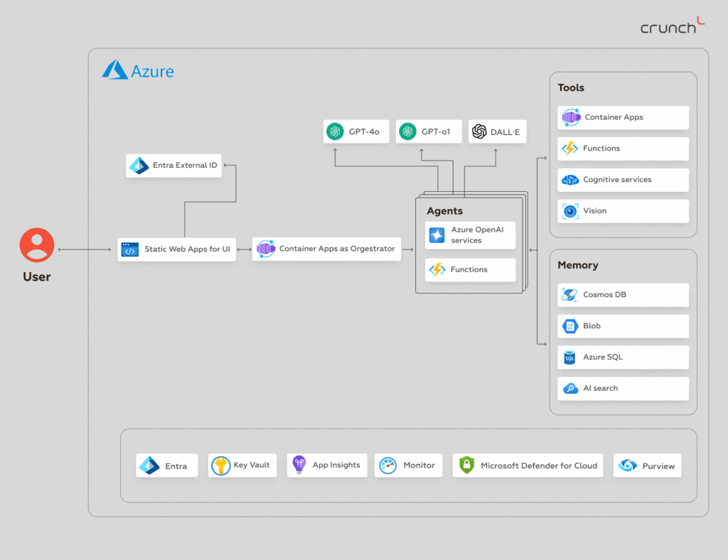The image size is (728, 560).
Task: Select the Microsoft Defender for Cloud label
Action: coord(539,465)
